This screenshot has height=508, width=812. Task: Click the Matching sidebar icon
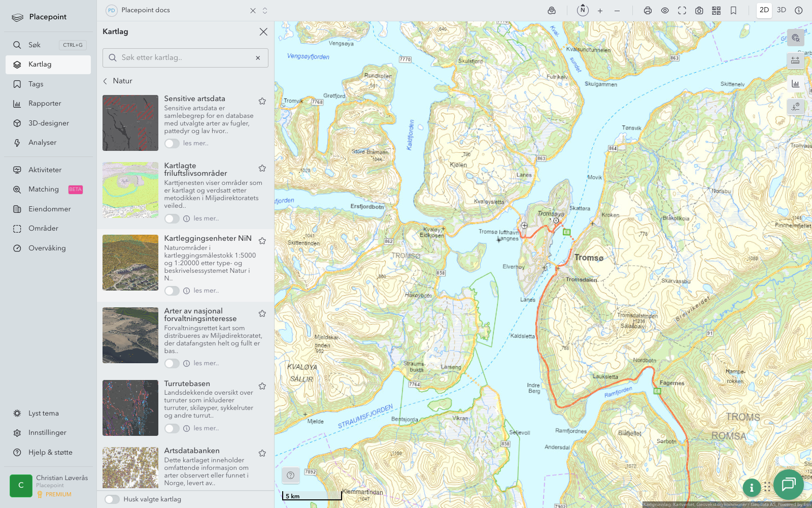coord(17,189)
